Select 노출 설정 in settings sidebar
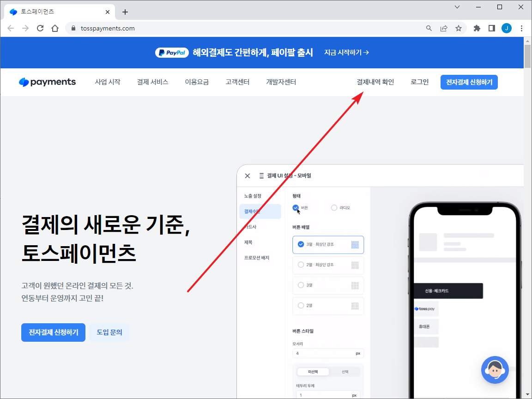Viewport: 532px width, 399px height. (253, 196)
